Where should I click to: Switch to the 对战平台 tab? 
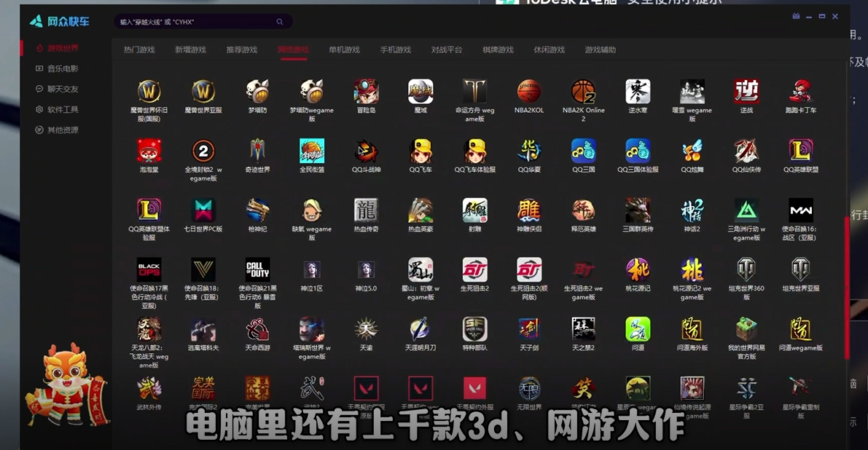point(447,50)
